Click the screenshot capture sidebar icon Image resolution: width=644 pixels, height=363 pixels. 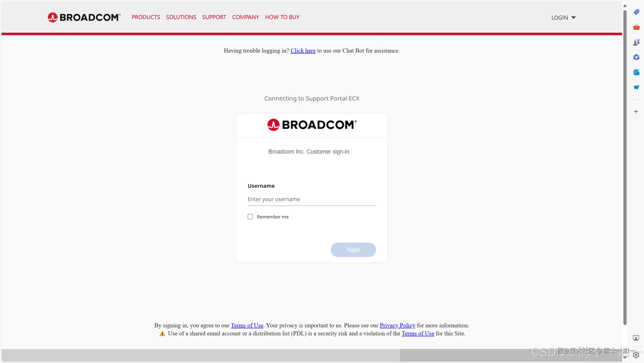[x=636, y=338]
